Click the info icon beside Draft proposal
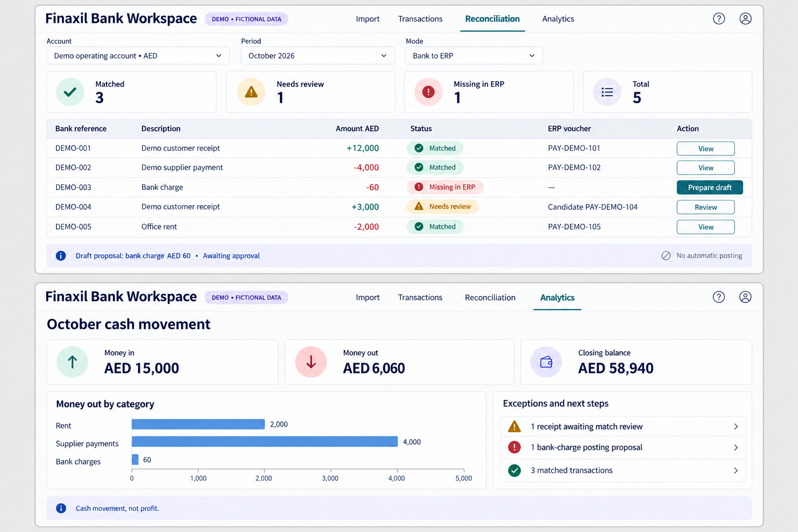The height and width of the screenshot is (532, 798). pyautogui.click(x=61, y=256)
